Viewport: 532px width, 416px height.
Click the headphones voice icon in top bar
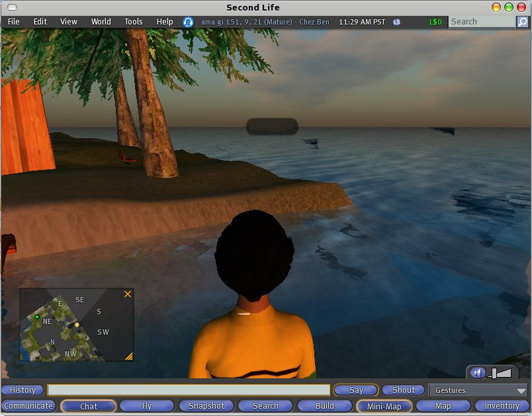point(188,22)
